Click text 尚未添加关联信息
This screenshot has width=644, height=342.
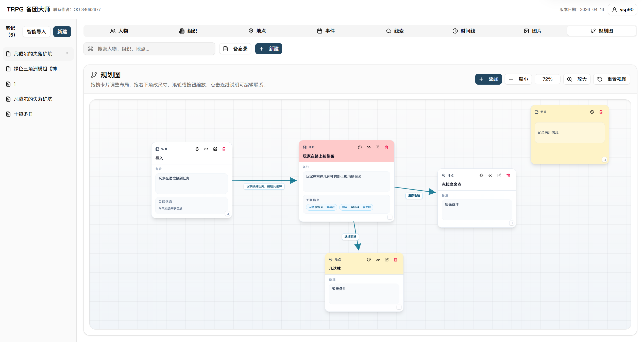pos(171,208)
